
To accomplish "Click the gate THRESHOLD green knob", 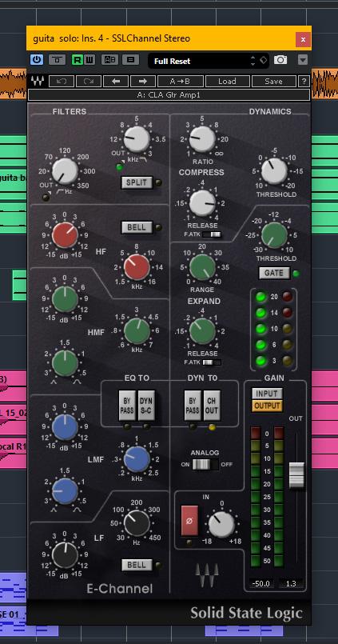I will [x=274, y=235].
